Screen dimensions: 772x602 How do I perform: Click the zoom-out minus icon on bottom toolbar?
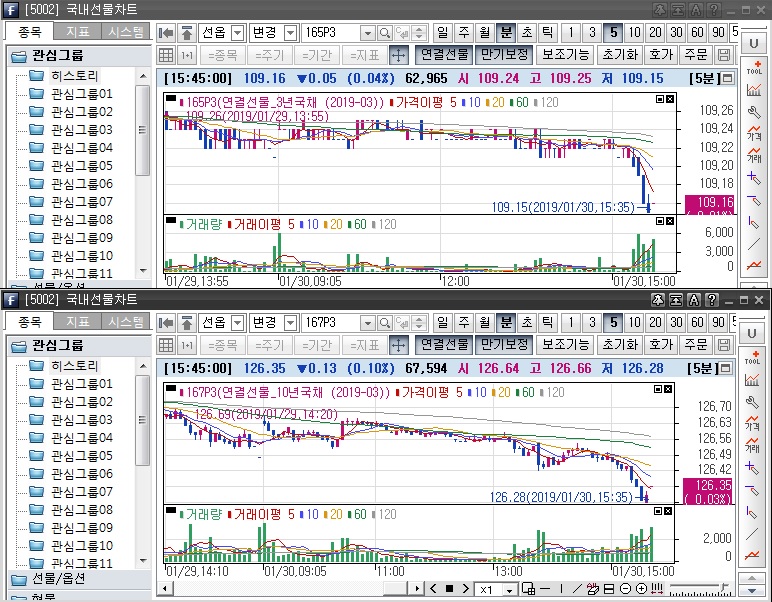click(x=626, y=589)
